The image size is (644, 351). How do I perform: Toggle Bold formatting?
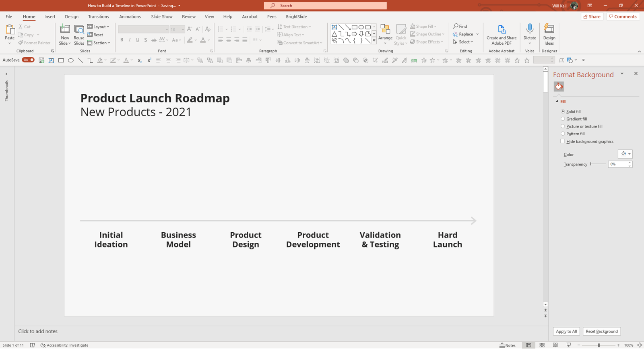122,40
